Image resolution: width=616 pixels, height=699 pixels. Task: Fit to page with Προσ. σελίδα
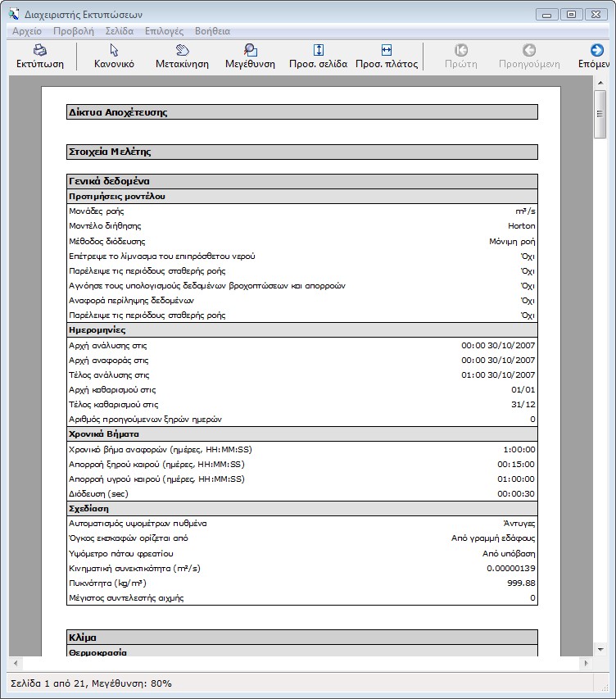pyautogui.click(x=319, y=50)
